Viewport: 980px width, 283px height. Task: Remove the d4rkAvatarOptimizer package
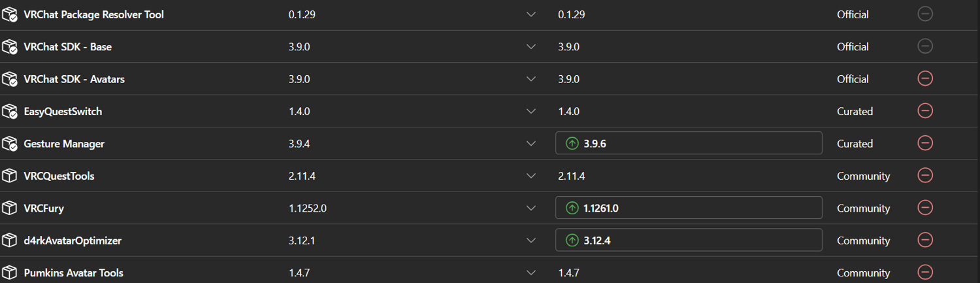(924, 240)
